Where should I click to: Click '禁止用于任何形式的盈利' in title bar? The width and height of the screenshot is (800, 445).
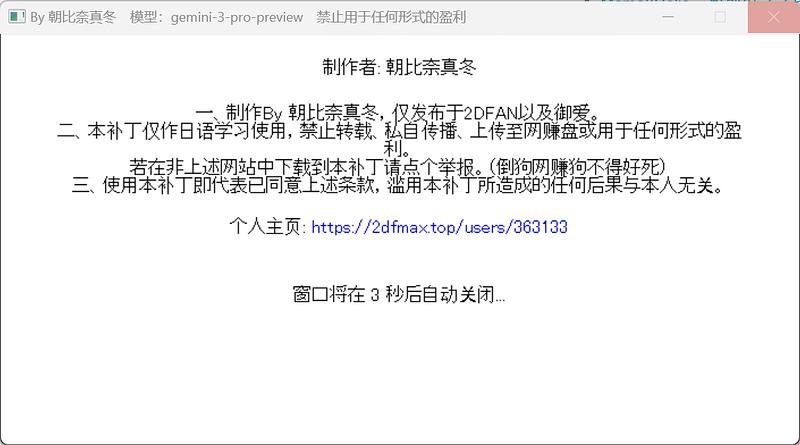391,17
